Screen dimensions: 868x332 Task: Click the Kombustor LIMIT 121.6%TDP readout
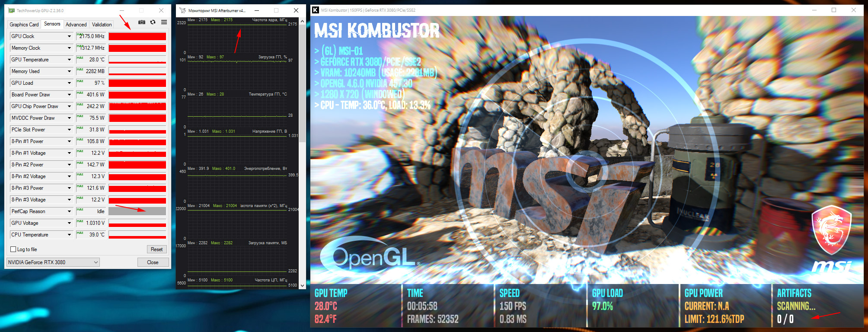(715, 319)
